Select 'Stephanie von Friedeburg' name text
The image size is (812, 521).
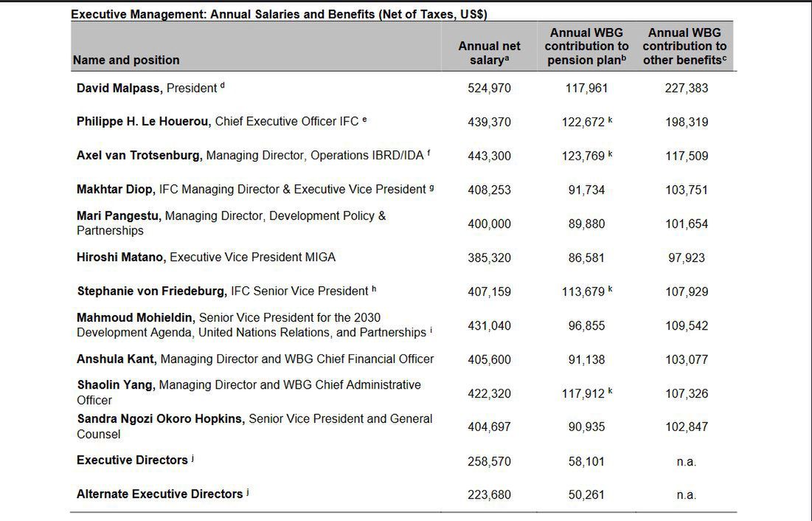click(152, 291)
